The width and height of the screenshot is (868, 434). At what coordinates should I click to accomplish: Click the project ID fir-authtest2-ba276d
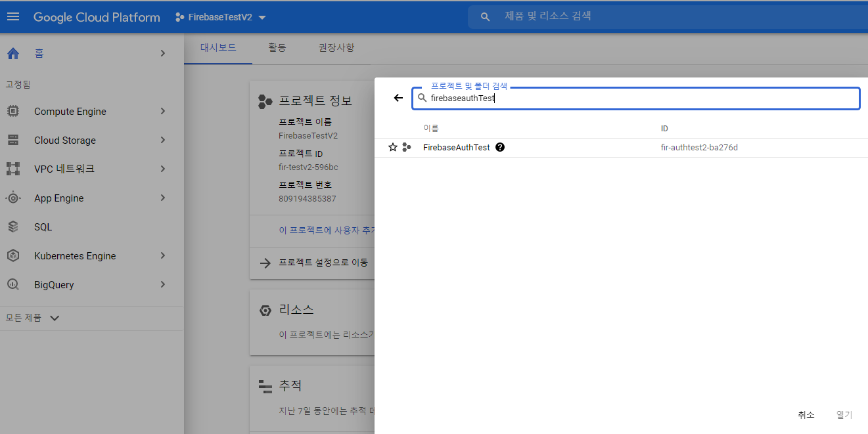click(x=699, y=148)
